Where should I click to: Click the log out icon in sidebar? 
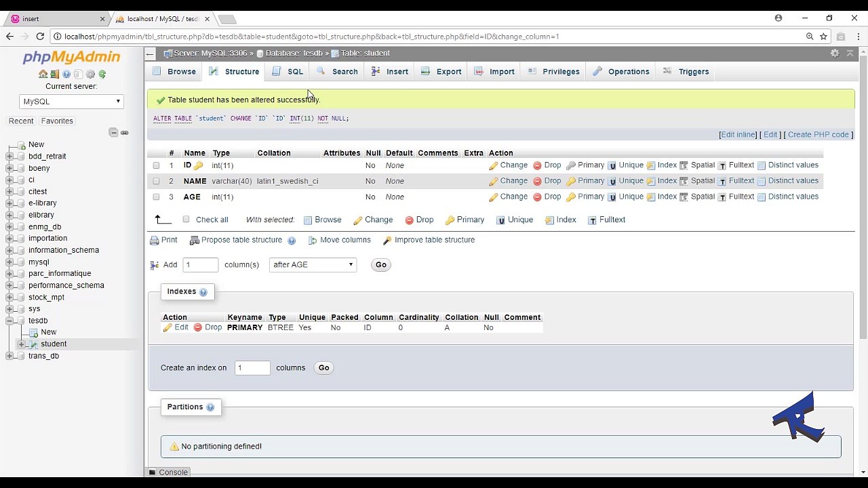tap(55, 74)
